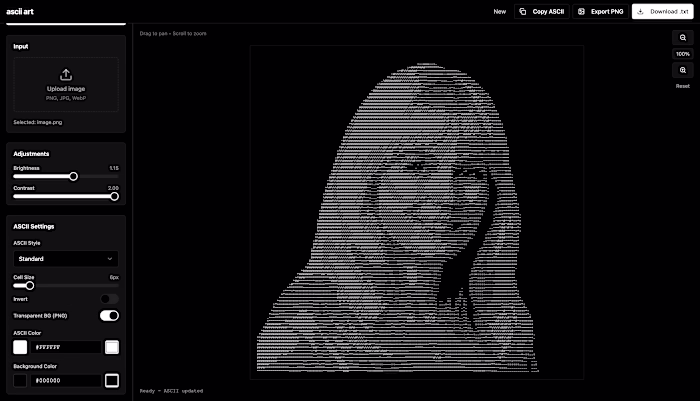
Task: Click the ASCII Color hex input field
Action: [66, 347]
